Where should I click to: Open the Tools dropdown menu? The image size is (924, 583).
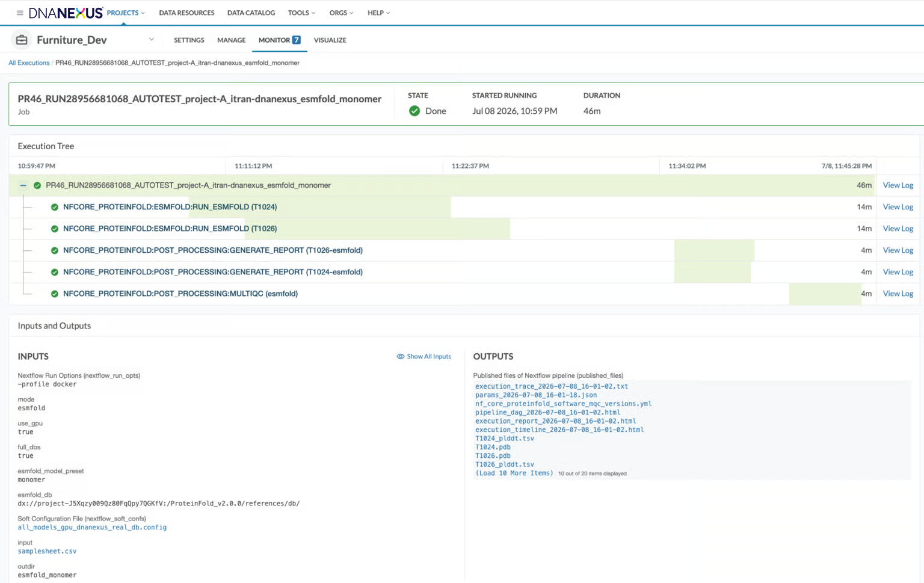pyautogui.click(x=301, y=13)
